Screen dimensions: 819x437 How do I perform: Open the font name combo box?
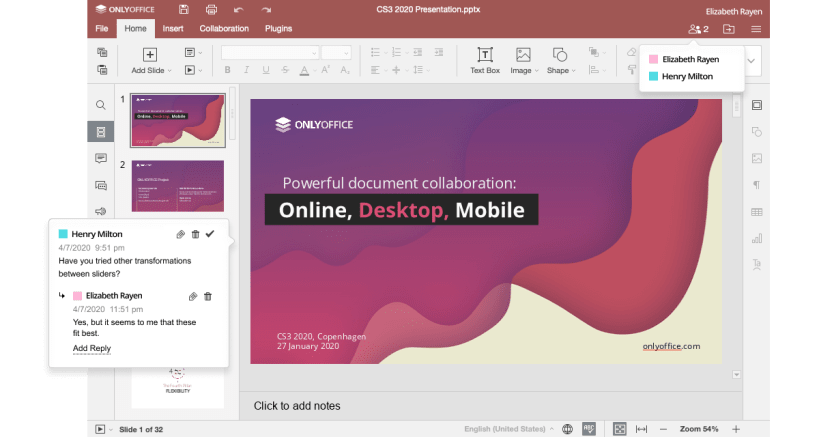(270, 53)
